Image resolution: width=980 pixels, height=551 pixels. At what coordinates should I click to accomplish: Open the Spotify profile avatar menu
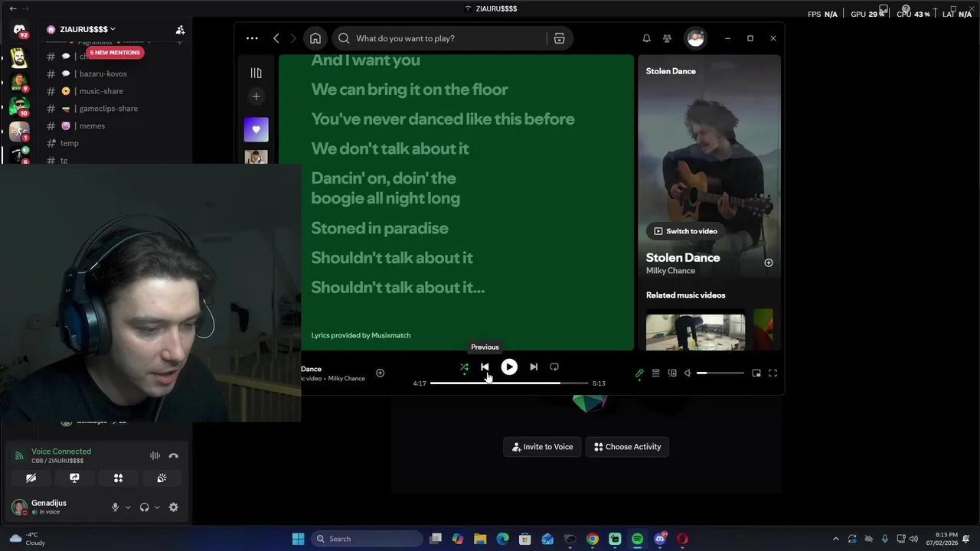point(695,38)
